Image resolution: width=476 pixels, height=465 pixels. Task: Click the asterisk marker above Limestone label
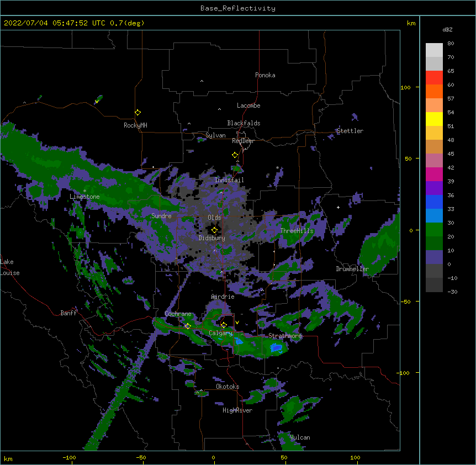(84, 191)
